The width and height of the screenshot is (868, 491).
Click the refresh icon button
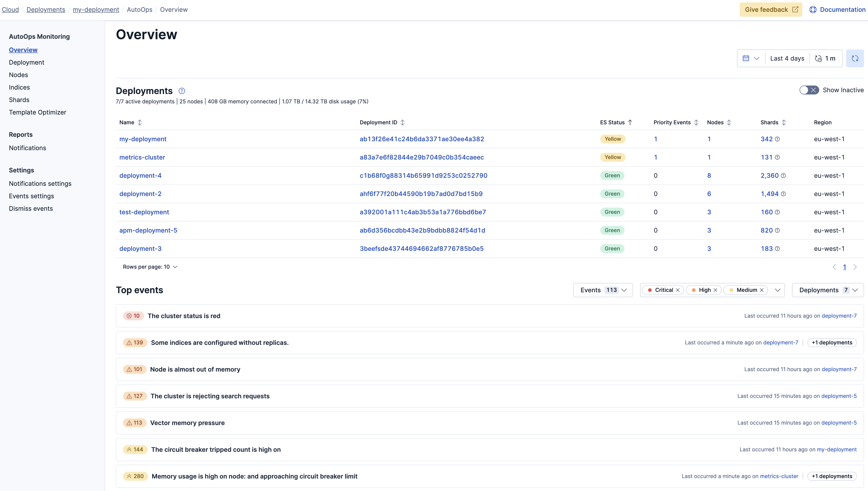click(x=854, y=58)
